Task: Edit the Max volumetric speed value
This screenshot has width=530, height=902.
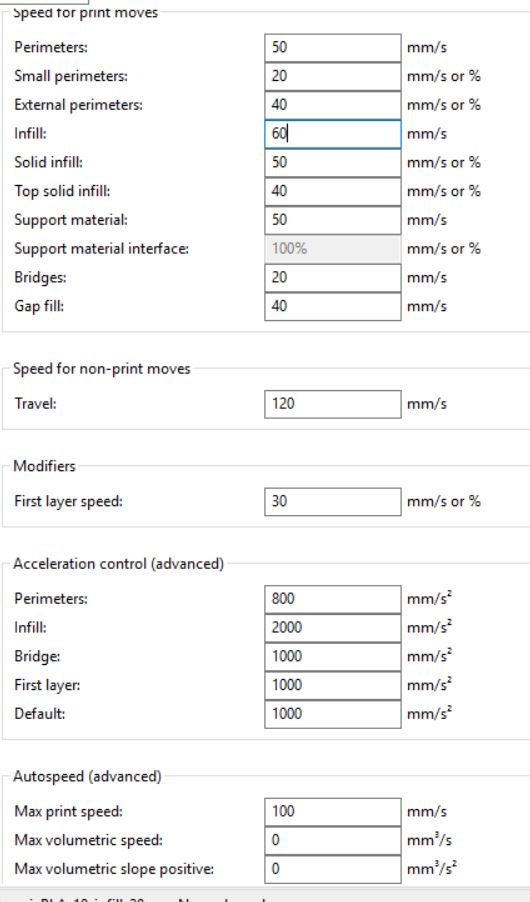Action: [x=333, y=841]
